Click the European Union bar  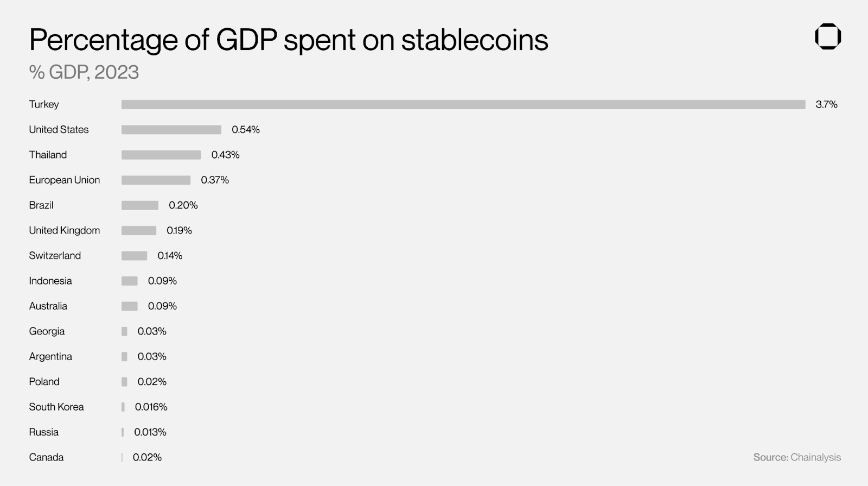tap(156, 180)
